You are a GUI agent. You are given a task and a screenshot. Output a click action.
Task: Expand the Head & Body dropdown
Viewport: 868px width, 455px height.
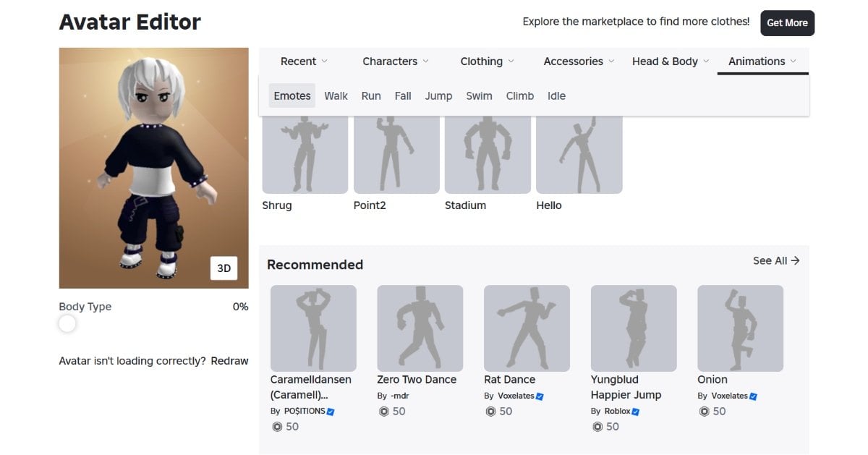pyautogui.click(x=671, y=61)
